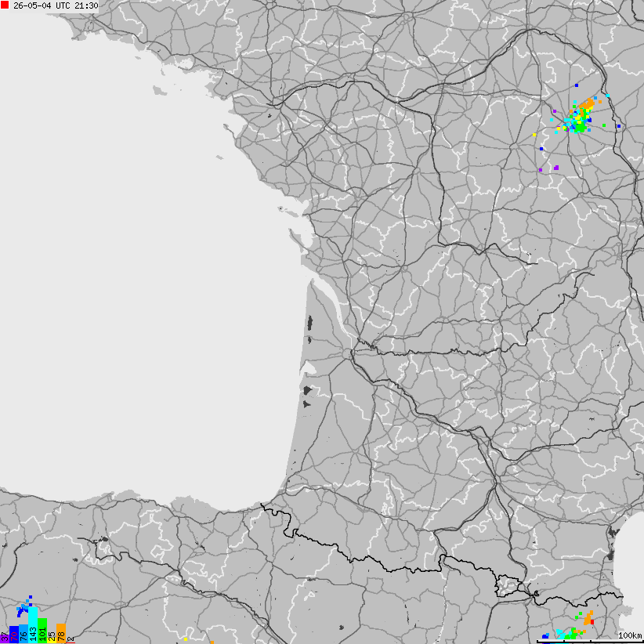Click the single red lightning strike marker on the map
The width and height of the screenshot is (644, 644).
point(592,622)
